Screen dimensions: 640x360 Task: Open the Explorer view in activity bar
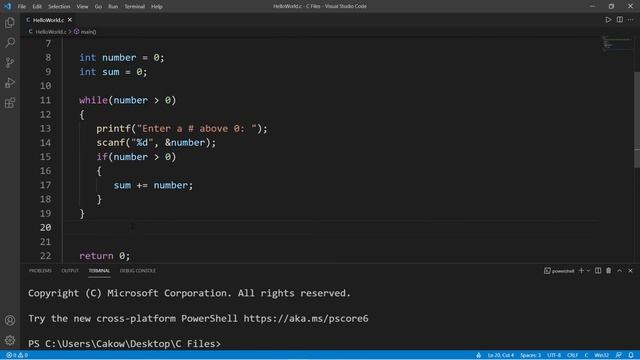coord(10,23)
